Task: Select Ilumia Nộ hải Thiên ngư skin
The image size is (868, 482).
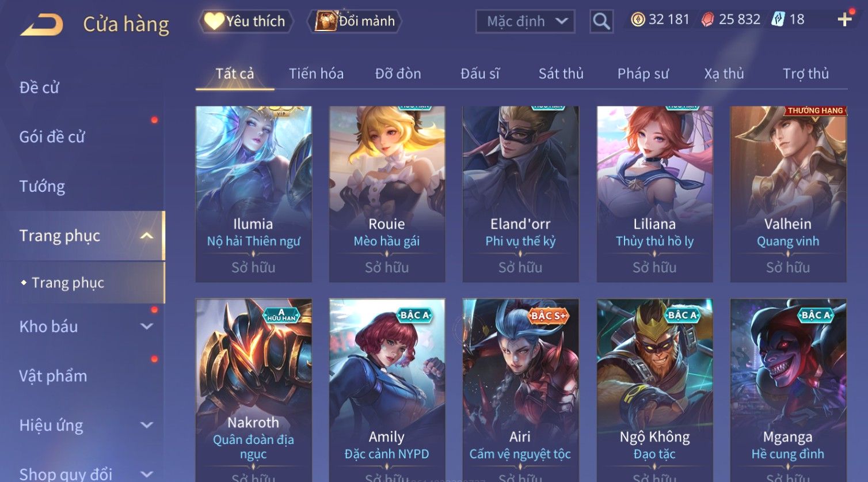Action: 253,194
